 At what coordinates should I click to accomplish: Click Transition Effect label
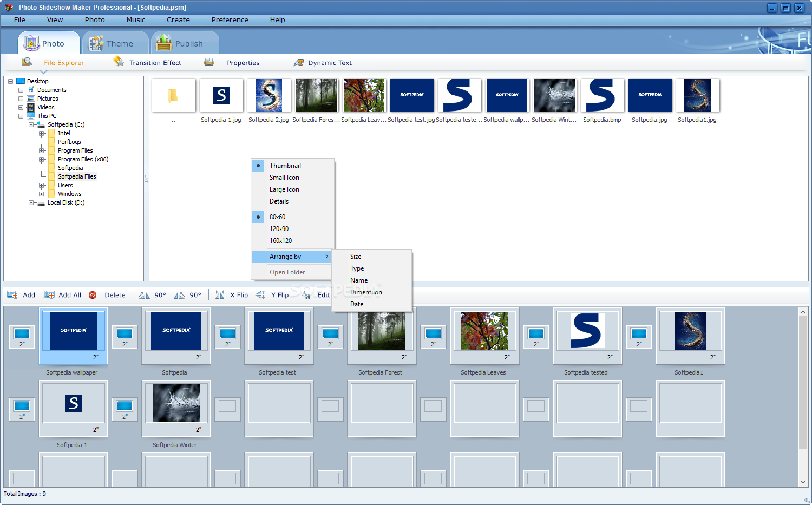[x=155, y=63]
